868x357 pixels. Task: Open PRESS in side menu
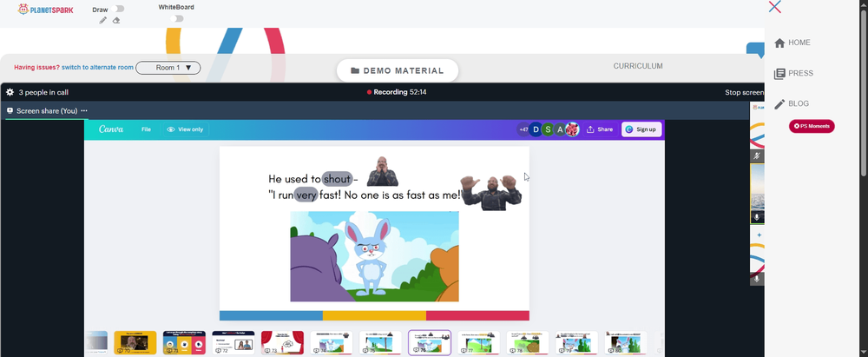coord(801,73)
